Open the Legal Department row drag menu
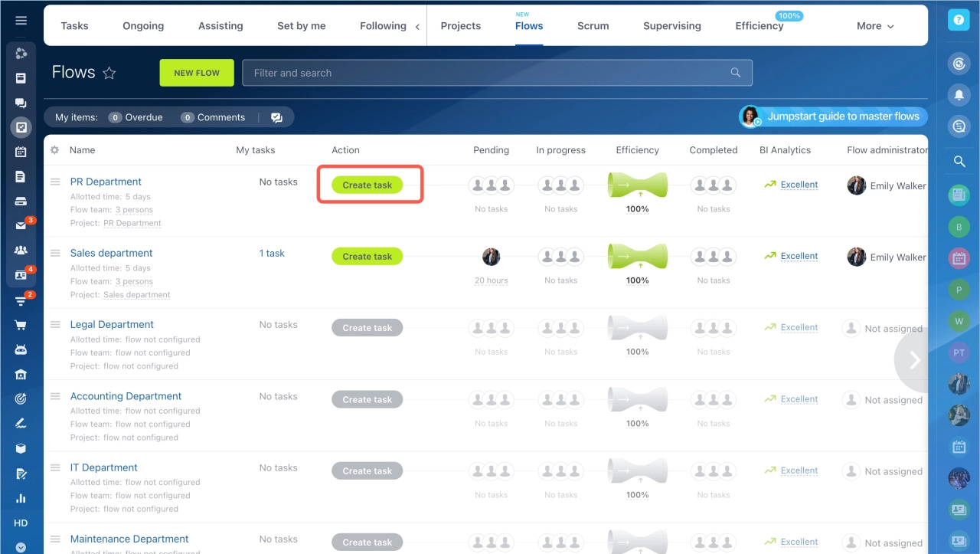 click(55, 325)
